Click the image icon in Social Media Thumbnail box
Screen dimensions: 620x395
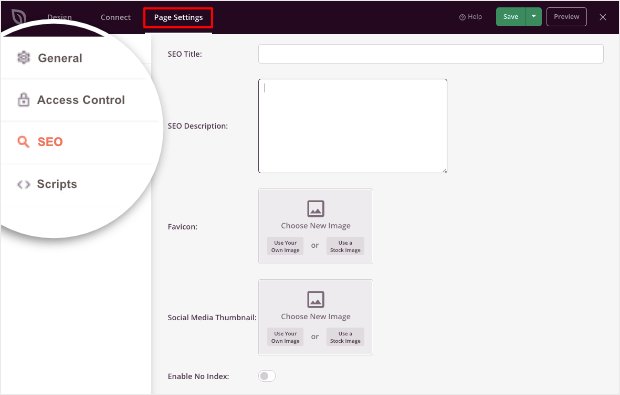(316, 300)
